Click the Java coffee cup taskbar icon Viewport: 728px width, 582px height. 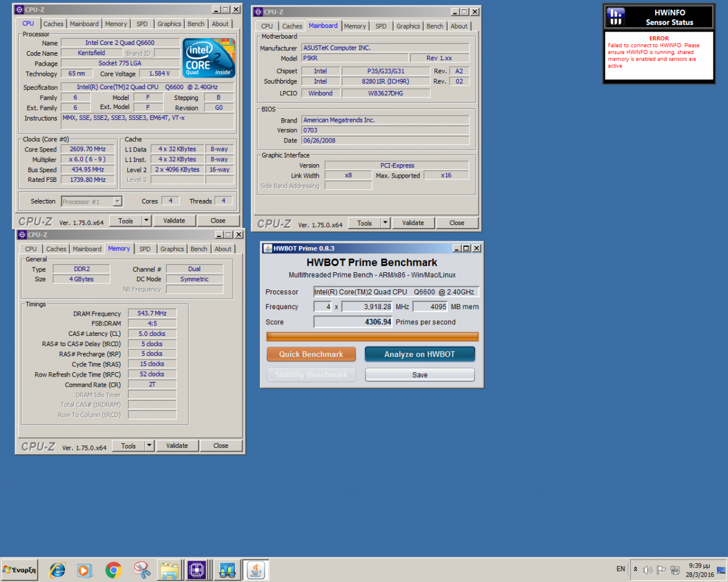click(257, 570)
